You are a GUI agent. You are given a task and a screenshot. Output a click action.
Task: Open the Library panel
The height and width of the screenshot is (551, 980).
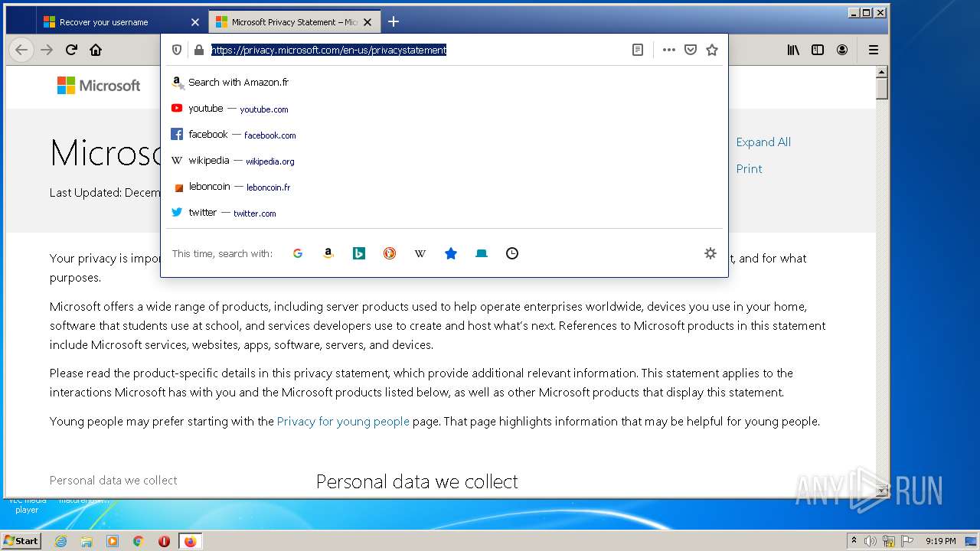[793, 50]
